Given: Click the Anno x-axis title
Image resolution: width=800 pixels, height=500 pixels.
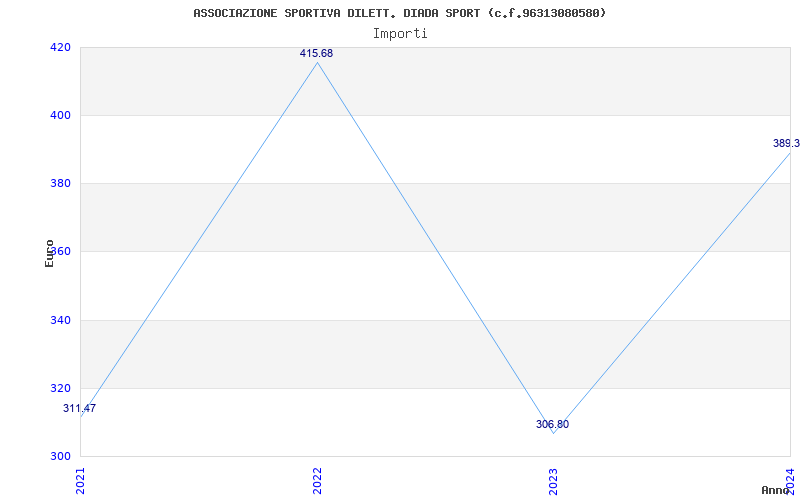Looking at the screenshot, I should 775,490.
